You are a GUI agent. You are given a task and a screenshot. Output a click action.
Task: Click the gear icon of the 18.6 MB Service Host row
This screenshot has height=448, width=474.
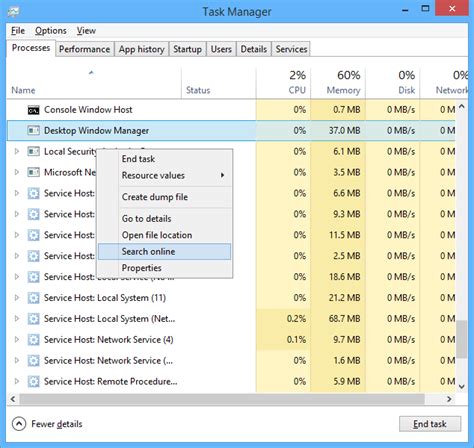click(x=33, y=277)
